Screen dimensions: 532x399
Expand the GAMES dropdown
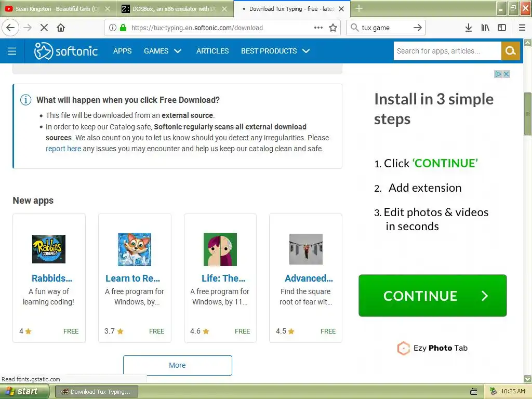pos(163,51)
